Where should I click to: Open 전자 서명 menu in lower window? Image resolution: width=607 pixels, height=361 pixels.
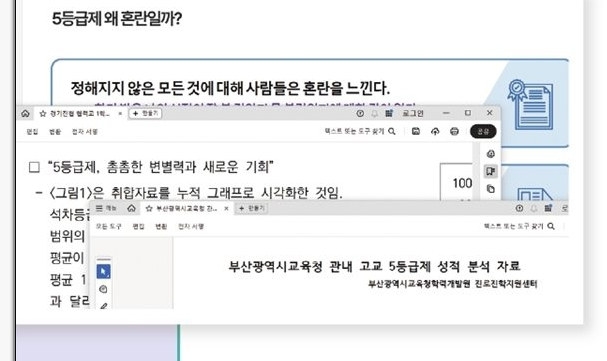pos(191,226)
